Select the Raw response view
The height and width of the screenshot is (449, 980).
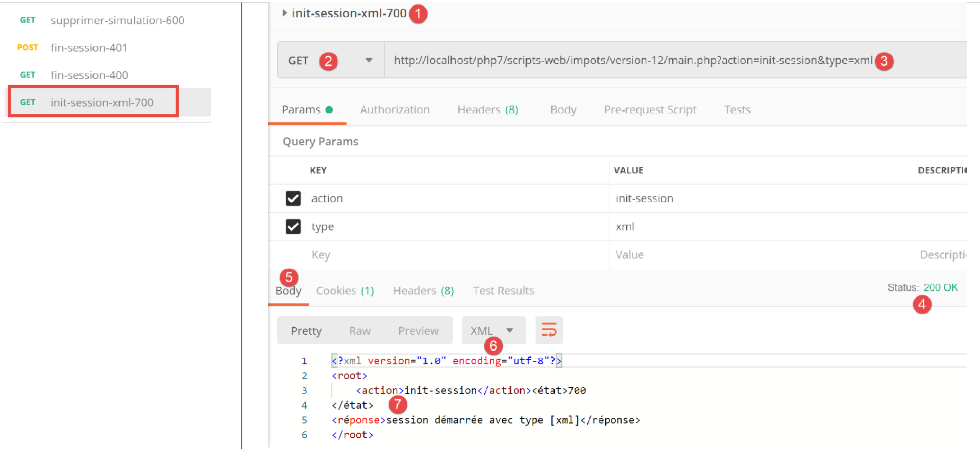360,331
